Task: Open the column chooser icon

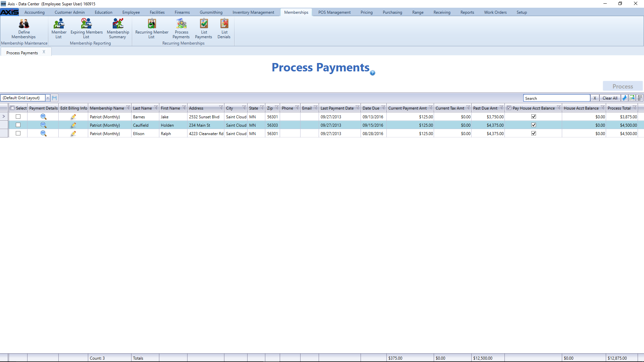Action: [x=640, y=98]
